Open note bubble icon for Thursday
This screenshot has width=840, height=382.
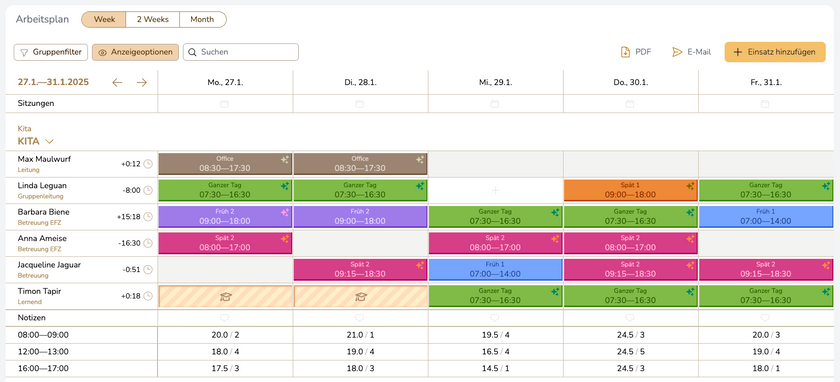630,318
